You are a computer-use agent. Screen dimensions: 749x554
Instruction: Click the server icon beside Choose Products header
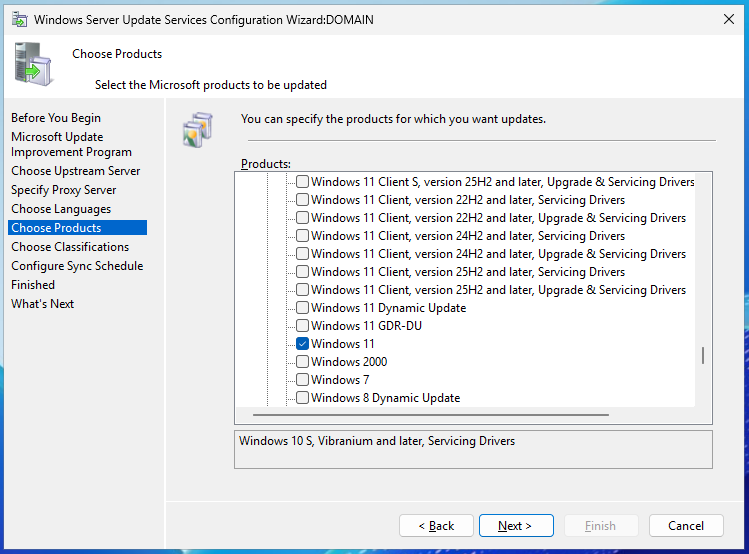33,64
